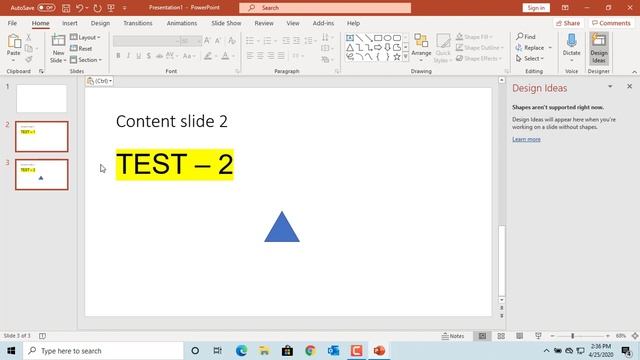
Task: Click the Search box in title bar
Action: [325, 8]
